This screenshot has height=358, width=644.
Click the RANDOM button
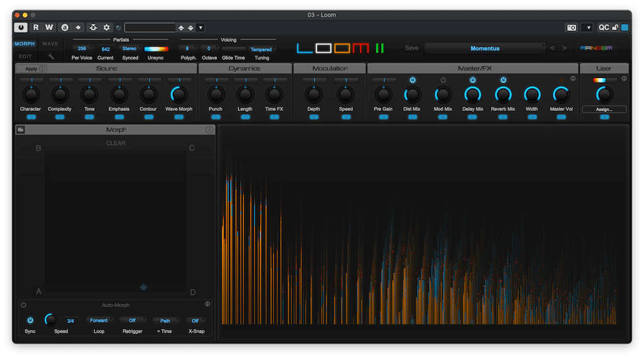click(596, 48)
